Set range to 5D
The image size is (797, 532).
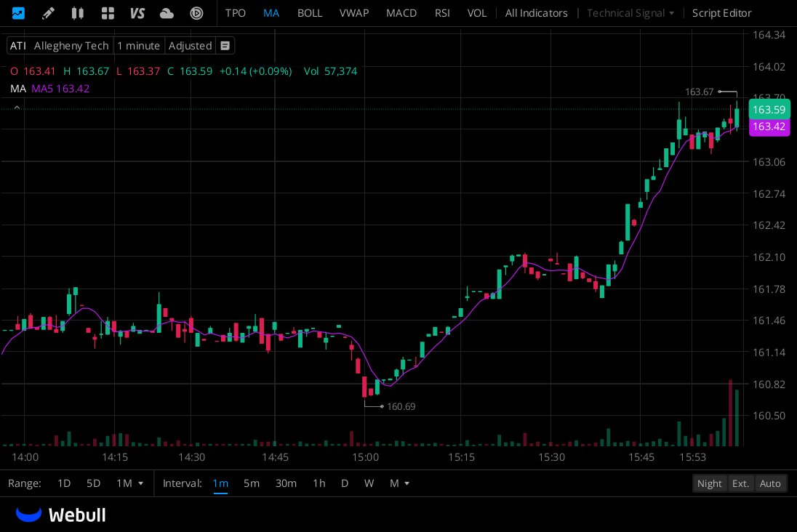94,483
